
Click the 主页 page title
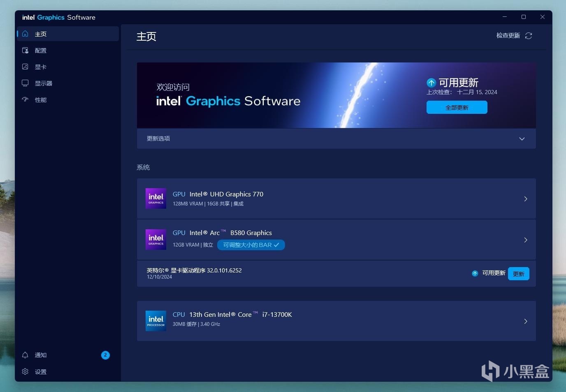146,37
